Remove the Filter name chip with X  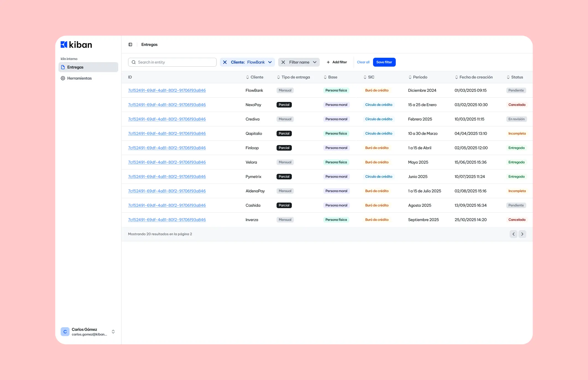283,62
